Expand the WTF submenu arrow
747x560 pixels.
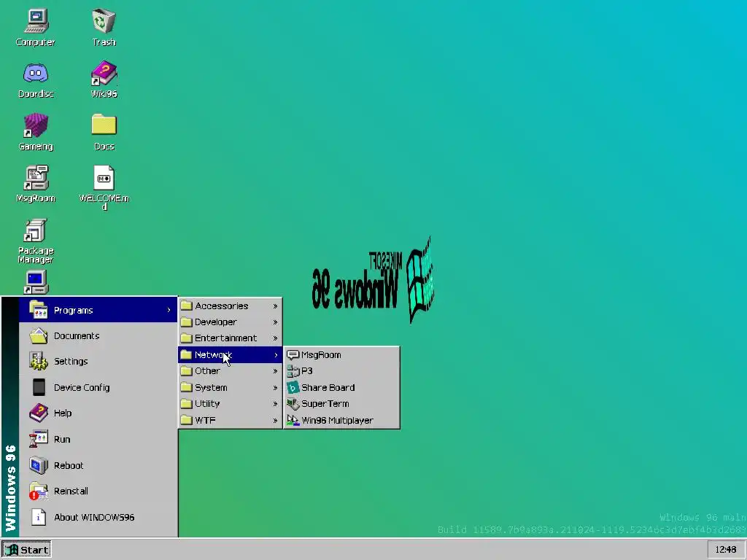(275, 421)
